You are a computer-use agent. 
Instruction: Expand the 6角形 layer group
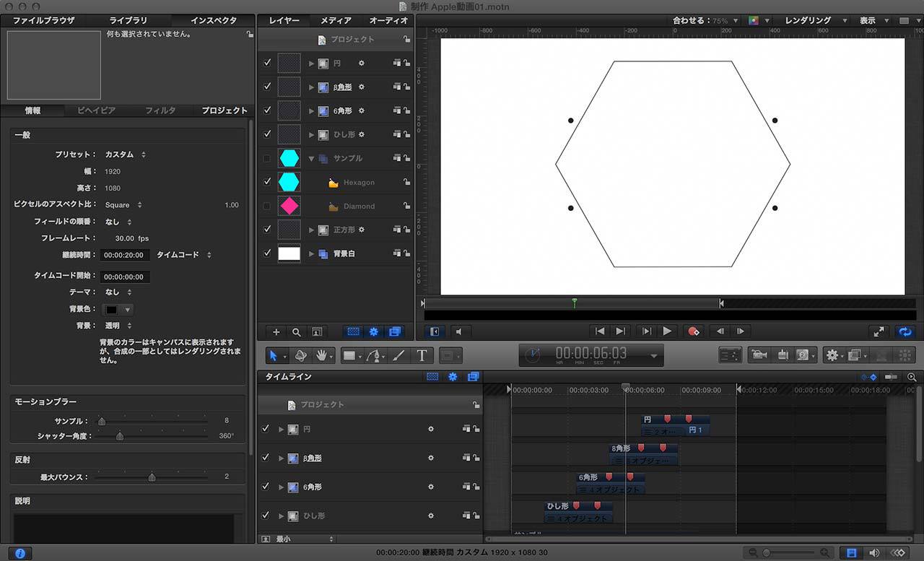pyautogui.click(x=312, y=111)
